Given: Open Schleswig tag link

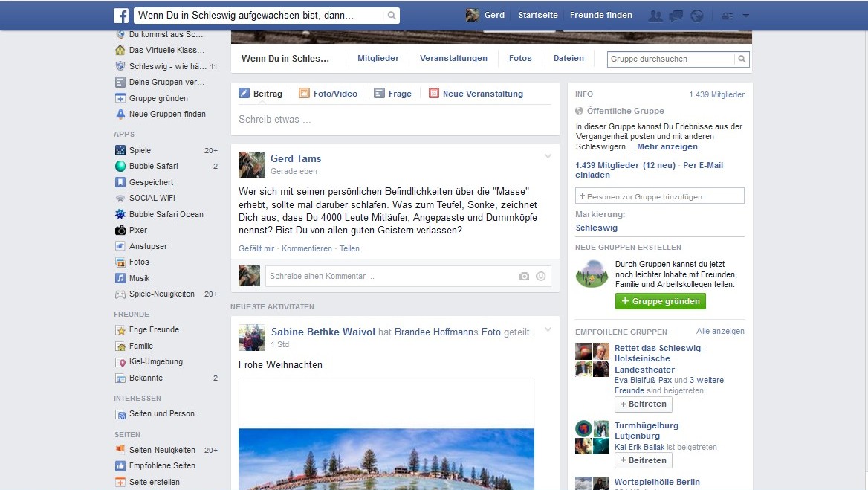Looking at the screenshot, I should point(597,228).
